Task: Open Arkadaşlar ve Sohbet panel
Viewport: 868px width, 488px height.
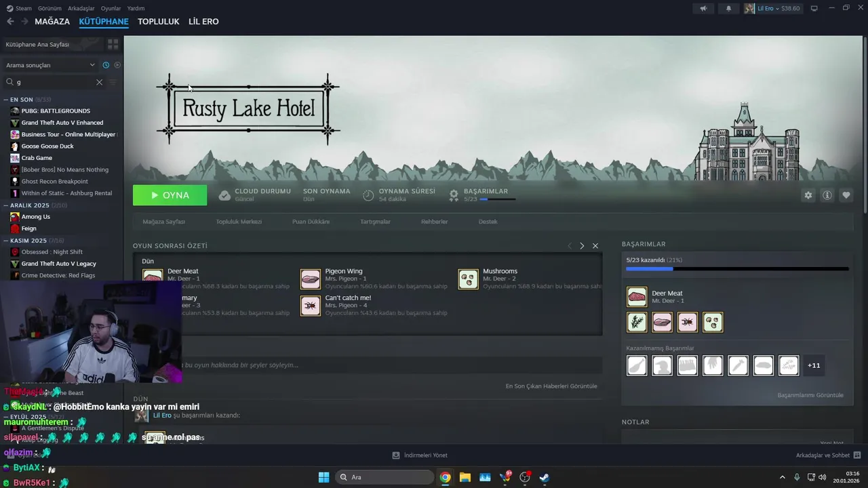Action: 829,455
